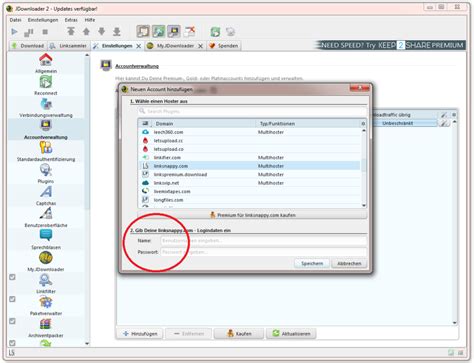The height and width of the screenshot is (363, 474).
Task: Toggle the Paketverwalter checkbox
Action: coord(12,299)
